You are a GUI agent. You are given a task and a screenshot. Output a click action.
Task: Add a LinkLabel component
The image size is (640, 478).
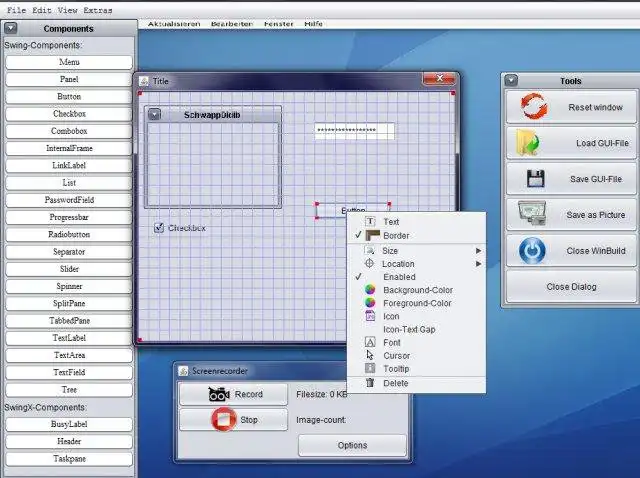pos(69,165)
